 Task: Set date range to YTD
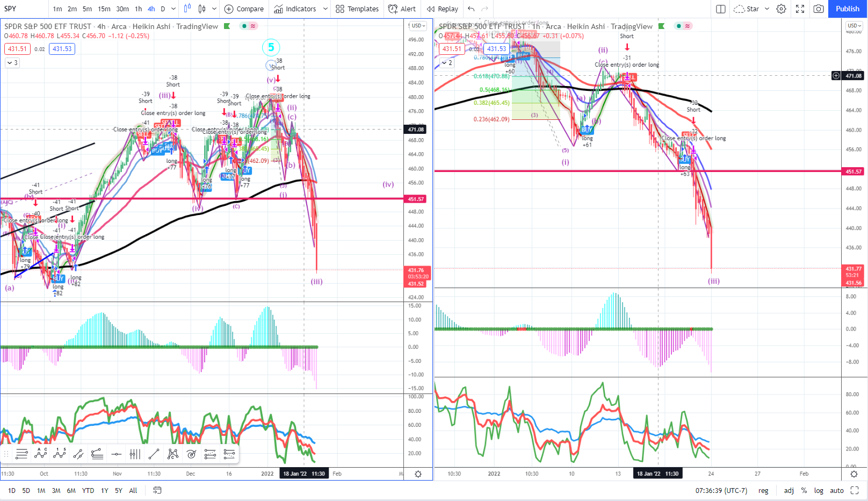88,490
